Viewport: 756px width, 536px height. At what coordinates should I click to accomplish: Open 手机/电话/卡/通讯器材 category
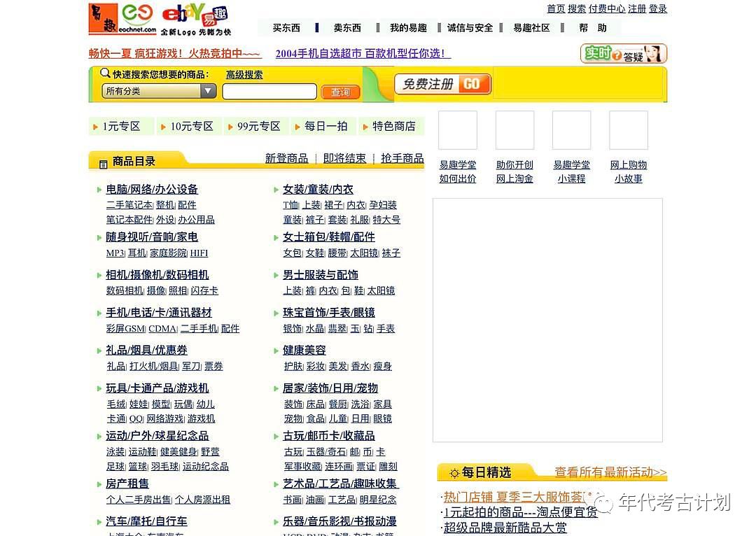pos(159,312)
